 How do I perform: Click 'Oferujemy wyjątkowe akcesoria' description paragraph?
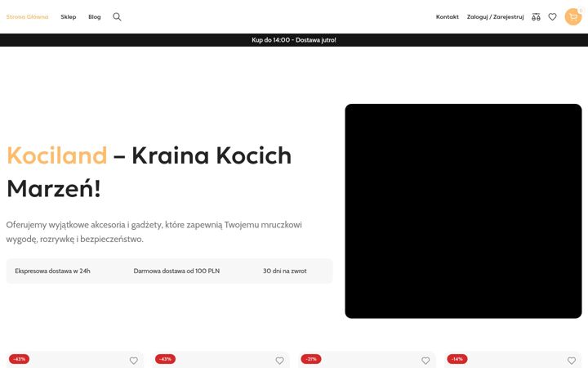pyautogui.click(x=154, y=231)
